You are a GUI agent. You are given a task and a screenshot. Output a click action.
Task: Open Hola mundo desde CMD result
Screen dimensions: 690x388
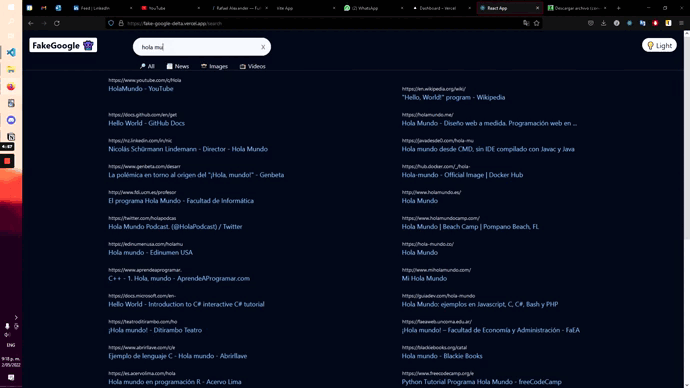(x=488, y=149)
